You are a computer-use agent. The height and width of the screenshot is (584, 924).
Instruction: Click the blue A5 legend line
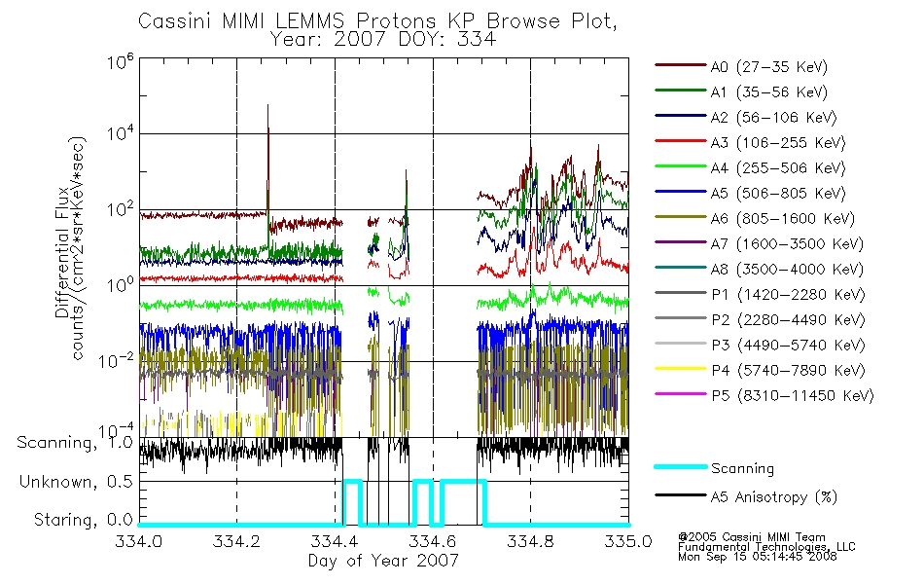680,191
